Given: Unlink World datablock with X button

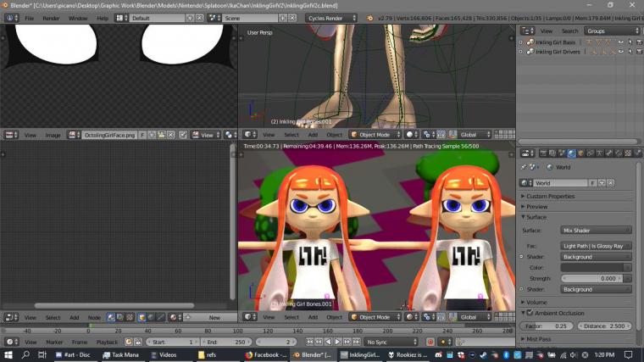Looking at the screenshot, I should (611, 183).
